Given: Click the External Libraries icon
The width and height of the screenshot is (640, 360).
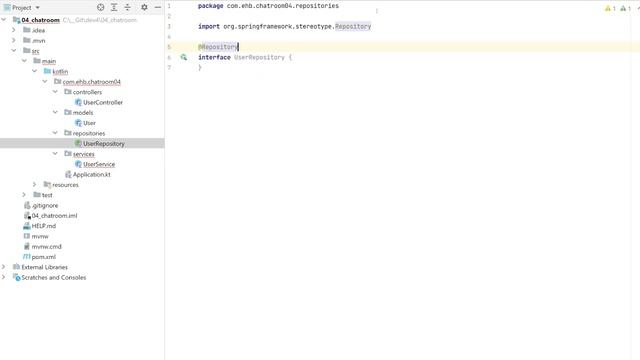Looking at the screenshot, I should (16, 267).
